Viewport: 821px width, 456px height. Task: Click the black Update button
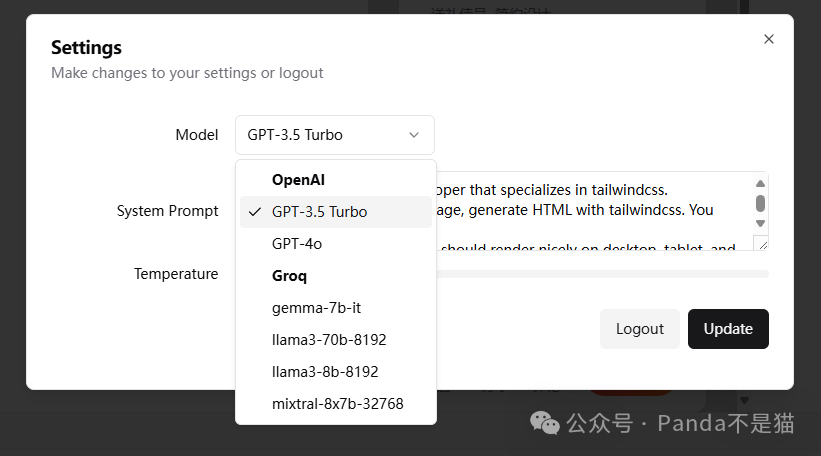[x=728, y=329]
